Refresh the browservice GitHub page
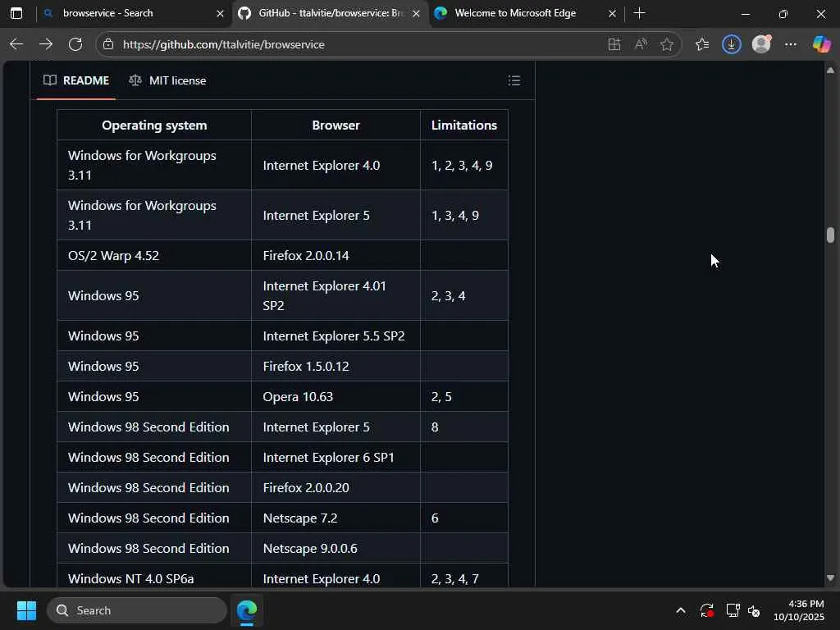Image resolution: width=840 pixels, height=630 pixels. 75,44
